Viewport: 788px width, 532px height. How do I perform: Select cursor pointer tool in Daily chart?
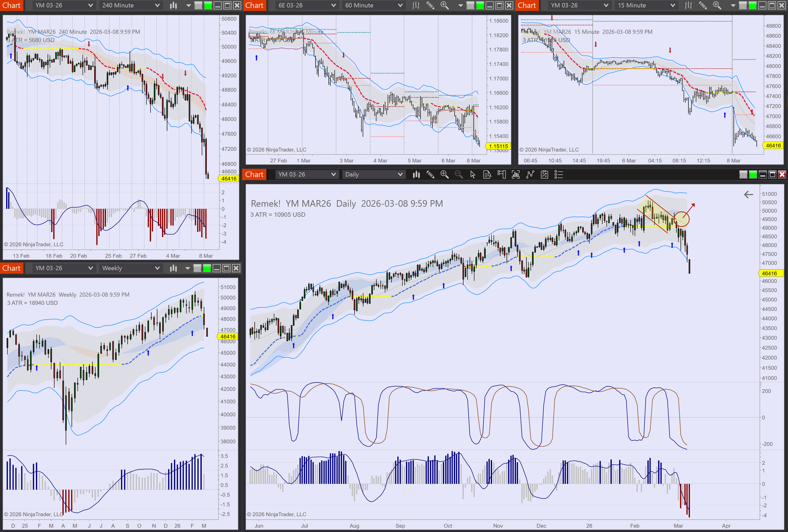click(x=473, y=175)
